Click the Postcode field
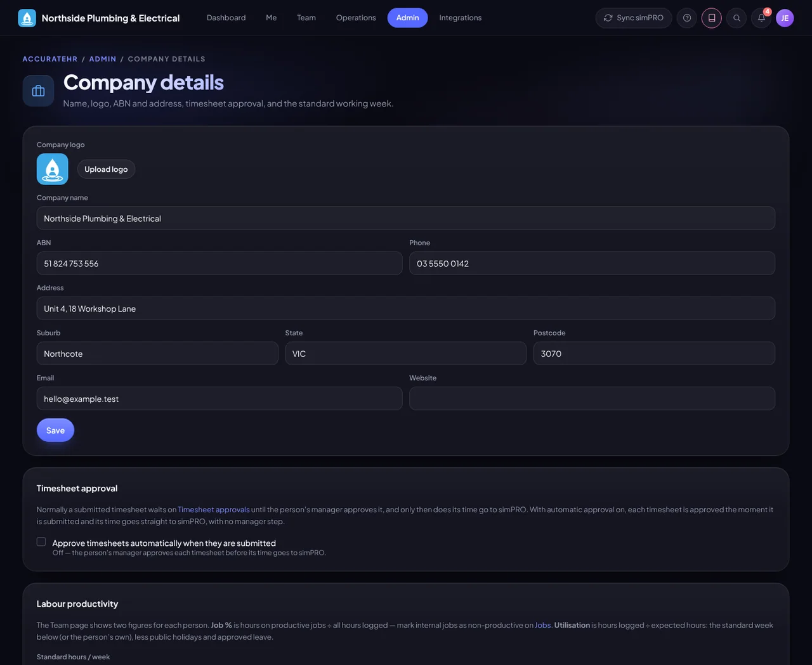This screenshot has height=665, width=812. point(654,353)
